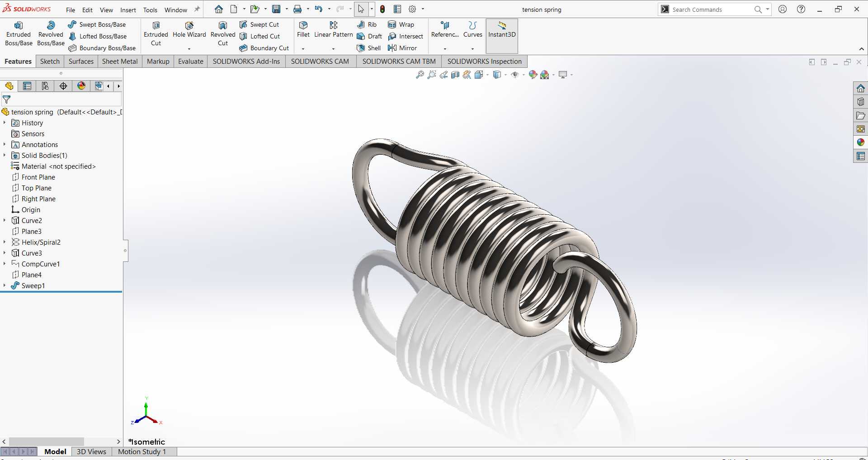Pick the Lofted Cut command
868x460 pixels.
(x=260, y=36)
